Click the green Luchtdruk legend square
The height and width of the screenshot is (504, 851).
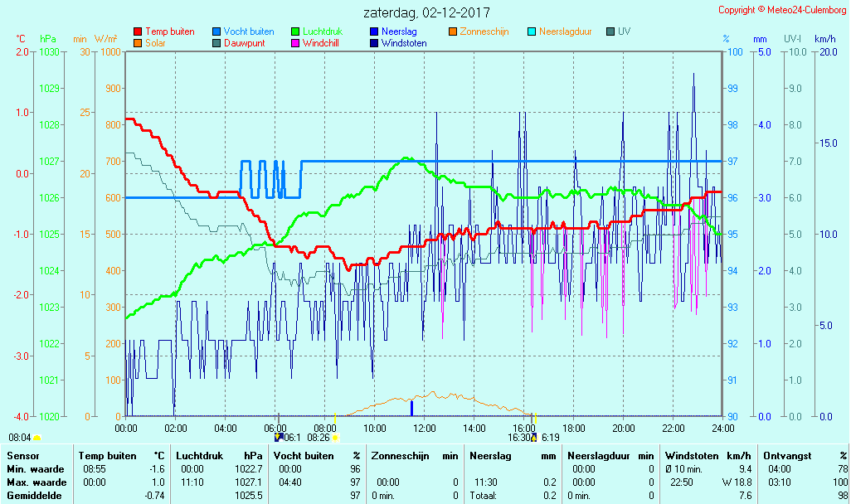pos(296,31)
